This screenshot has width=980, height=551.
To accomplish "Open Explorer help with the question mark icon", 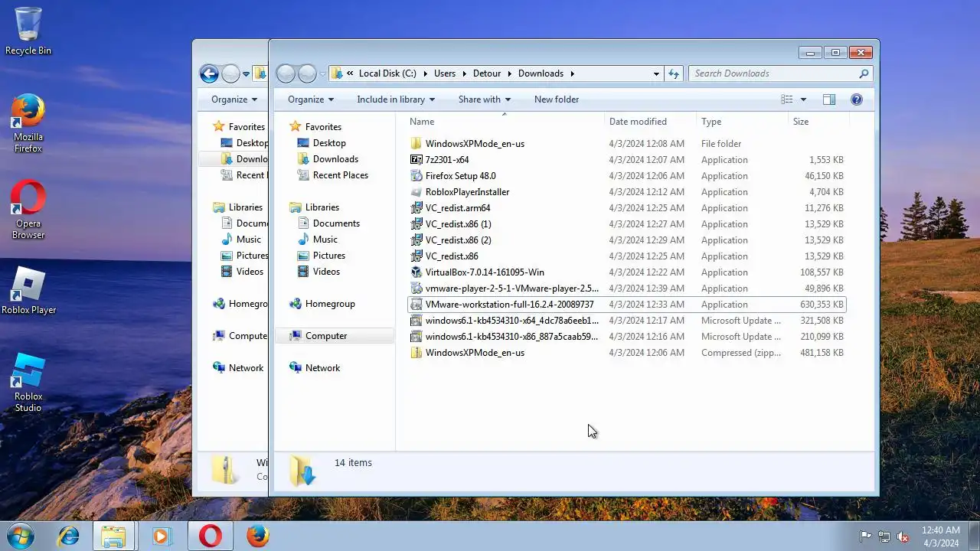I will [857, 99].
